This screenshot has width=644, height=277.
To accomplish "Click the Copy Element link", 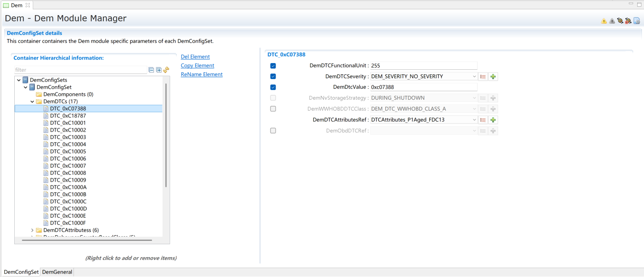I will coord(197,66).
